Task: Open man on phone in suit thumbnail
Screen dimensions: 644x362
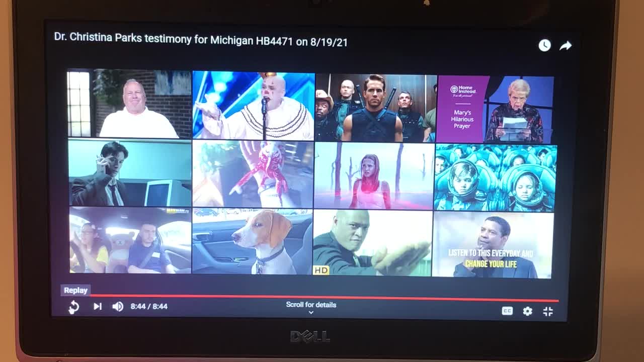Action: coord(130,173)
